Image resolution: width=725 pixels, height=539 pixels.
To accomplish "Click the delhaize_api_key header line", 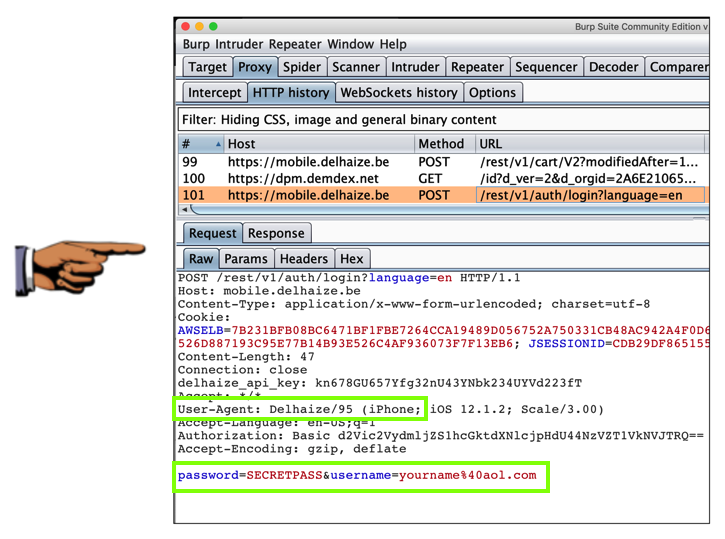I will 380,383.
